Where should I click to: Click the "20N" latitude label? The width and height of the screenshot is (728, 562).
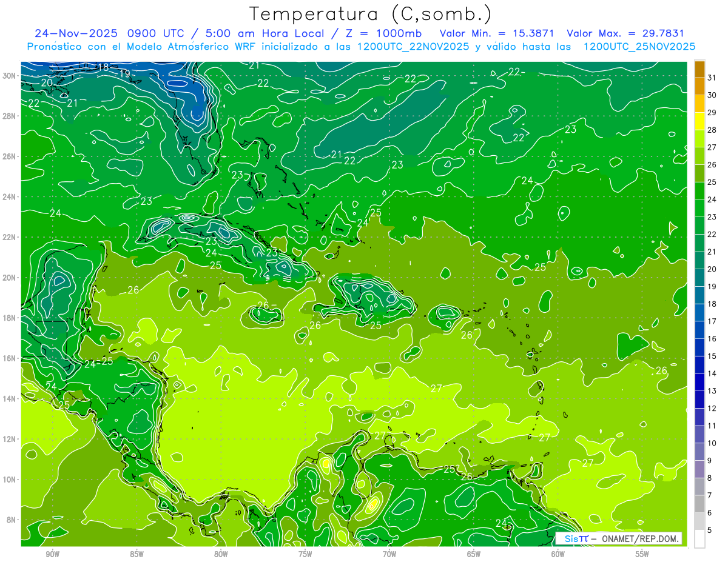[9, 278]
